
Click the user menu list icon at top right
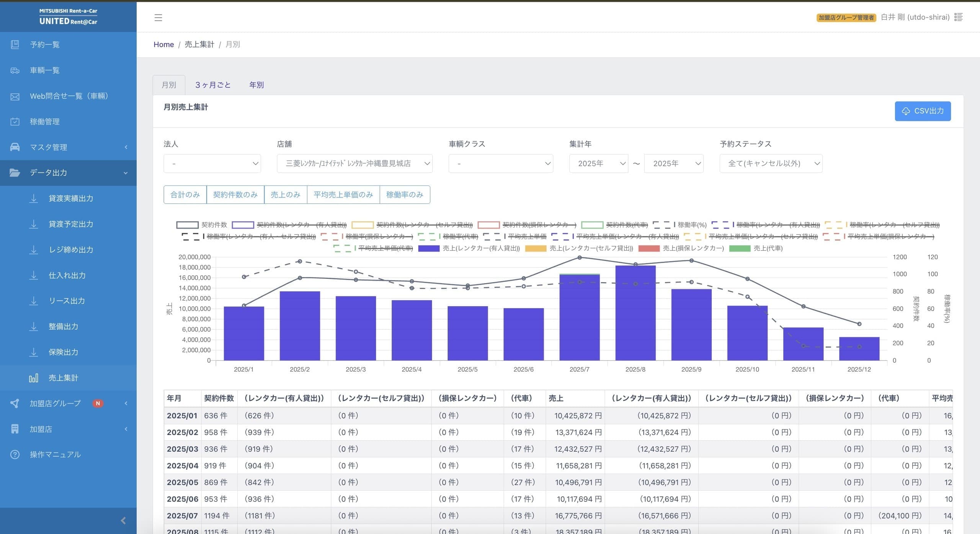[959, 17]
